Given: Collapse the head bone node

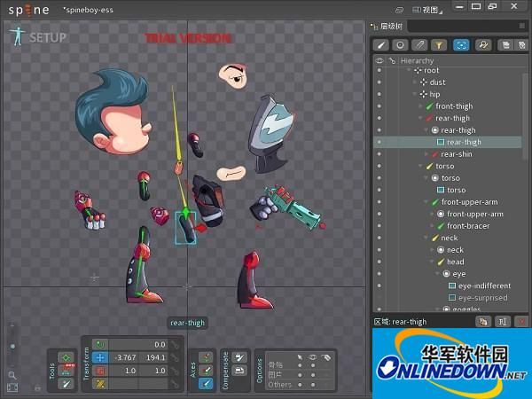Looking at the screenshot, I should click(x=432, y=262).
